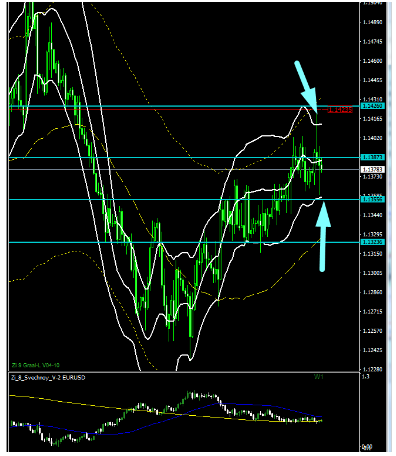The image size is (396, 456).
Task: Select the red 1.14235 price label
Action: pos(340,109)
